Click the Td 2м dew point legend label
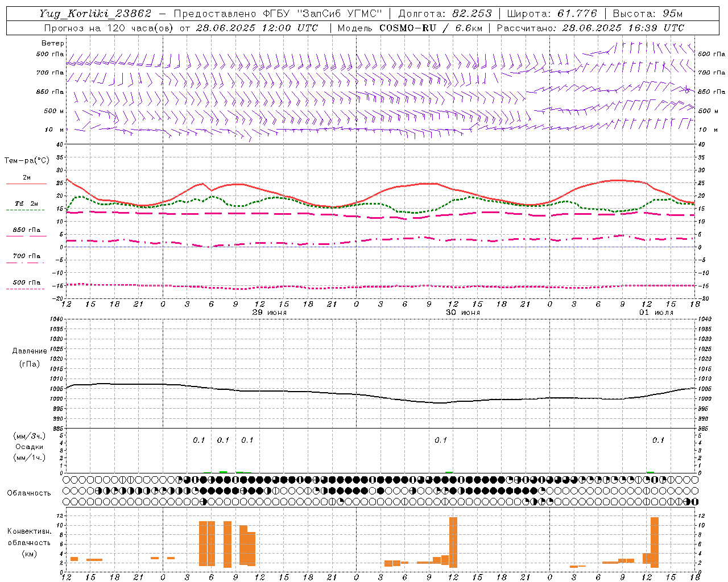The width and height of the screenshot is (728, 582). coord(26,203)
